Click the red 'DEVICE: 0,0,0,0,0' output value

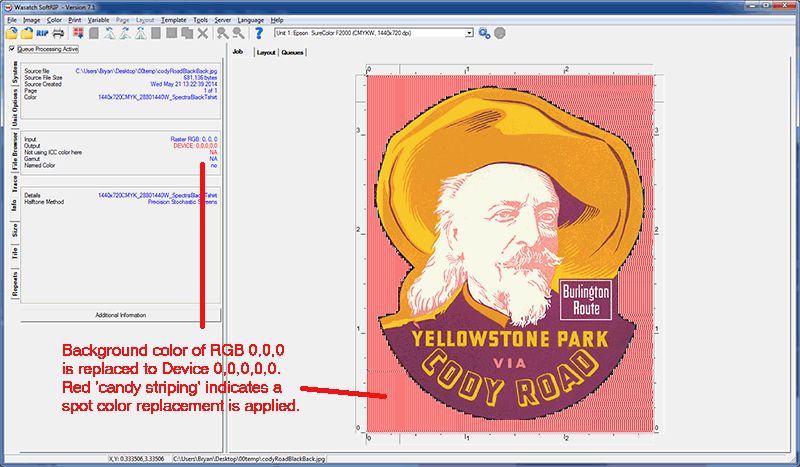tap(195, 145)
